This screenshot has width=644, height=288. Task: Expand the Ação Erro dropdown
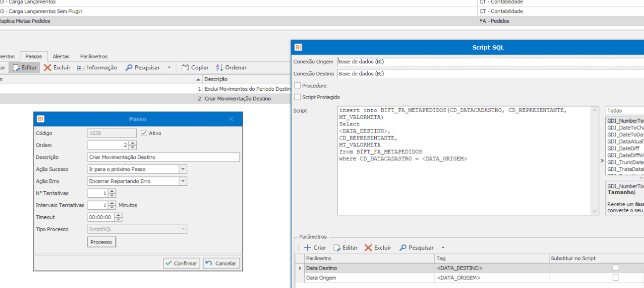tap(183, 181)
